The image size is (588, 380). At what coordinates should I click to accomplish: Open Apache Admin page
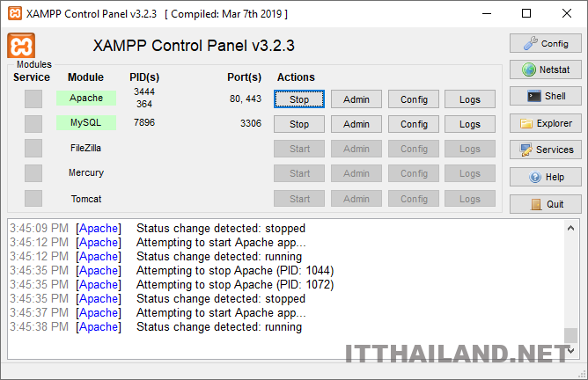pyautogui.click(x=356, y=99)
